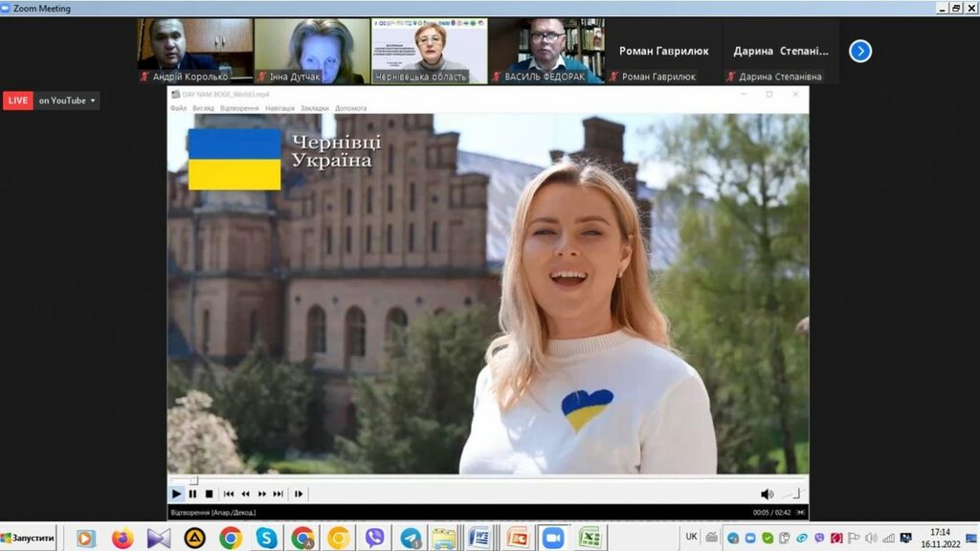The width and height of the screenshot is (980, 551).
Task: Pause the video playback
Action: coord(192,494)
